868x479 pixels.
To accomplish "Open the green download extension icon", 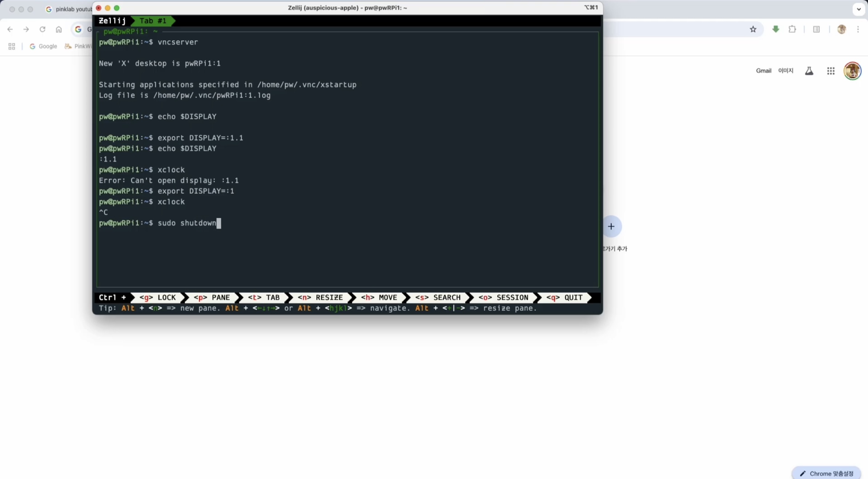I will (x=776, y=29).
